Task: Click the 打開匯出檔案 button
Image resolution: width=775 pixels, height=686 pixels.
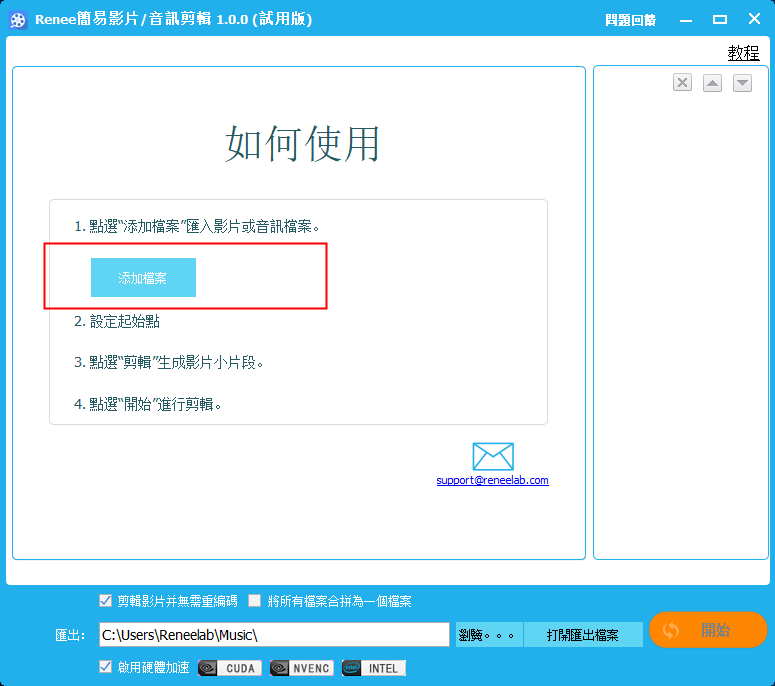Action: [x=583, y=635]
